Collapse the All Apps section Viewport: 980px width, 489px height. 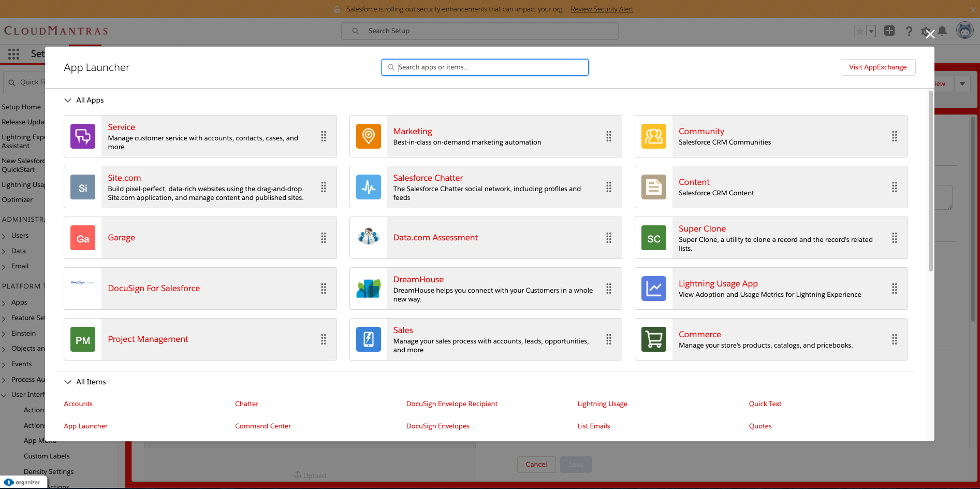[x=68, y=100]
